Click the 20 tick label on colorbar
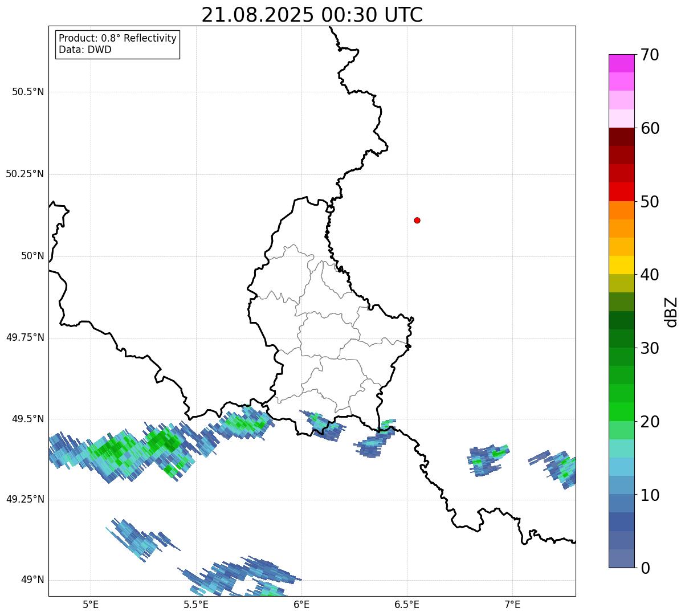The height and width of the screenshot is (616, 685). (x=650, y=422)
